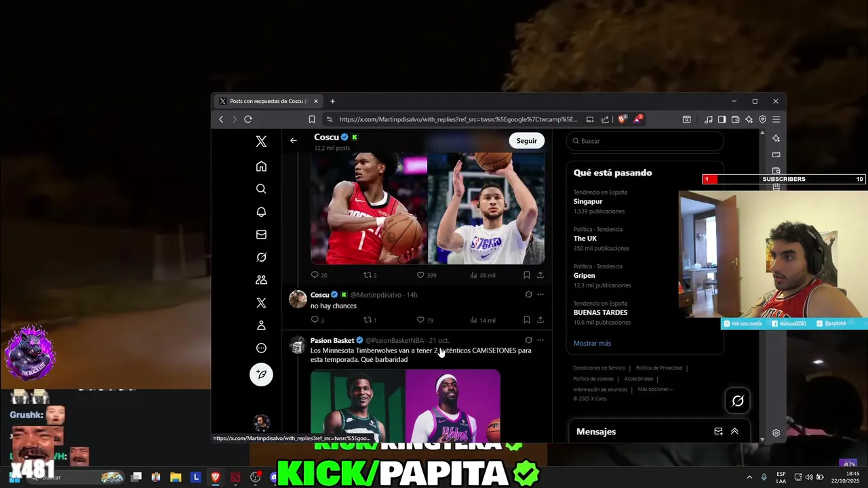
Task: Repost the post with 2 reposts
Action: point(370,275)
